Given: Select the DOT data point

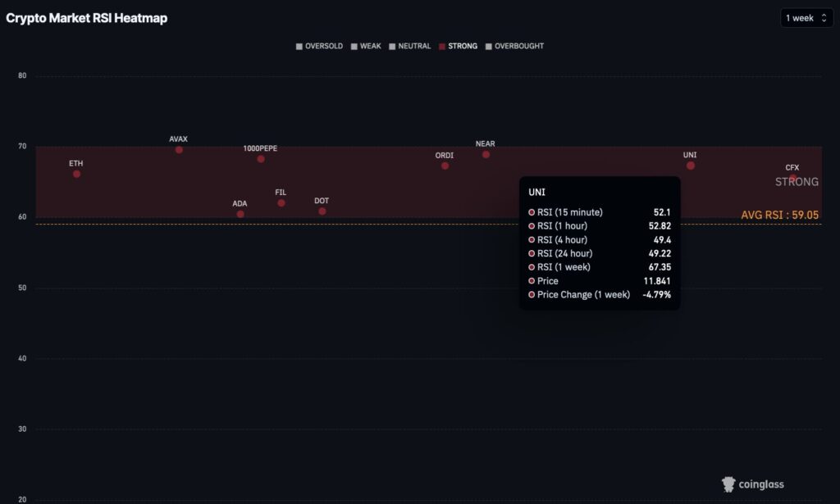Looking at the screenshot, I should click(x=322, y=211).
